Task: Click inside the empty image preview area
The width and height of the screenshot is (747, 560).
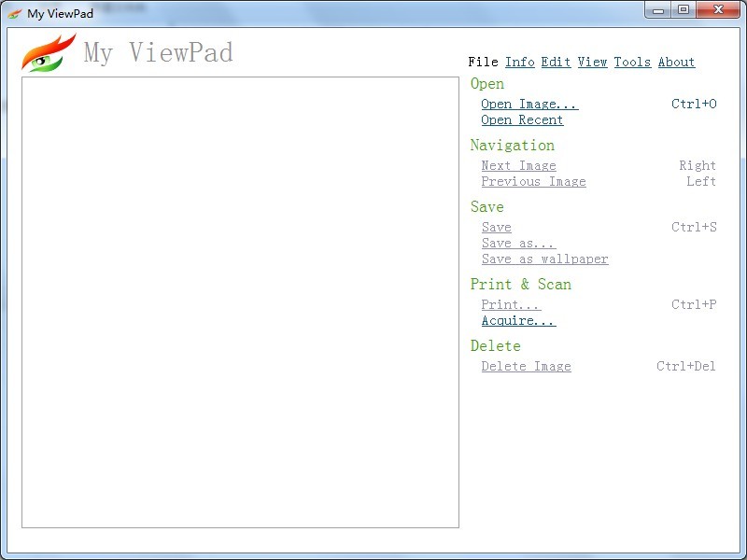Action: (240, 301)
